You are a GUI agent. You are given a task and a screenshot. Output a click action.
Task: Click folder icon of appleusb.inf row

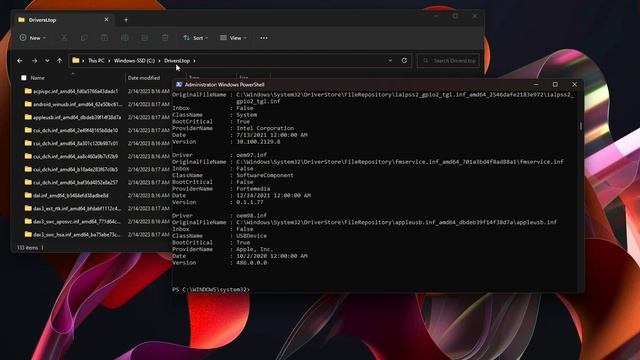28,117
